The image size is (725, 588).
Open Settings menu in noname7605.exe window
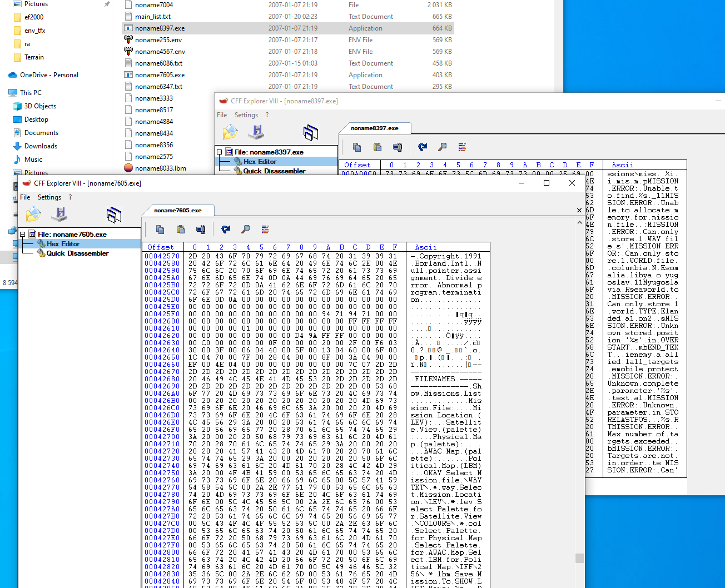point(49,197)
